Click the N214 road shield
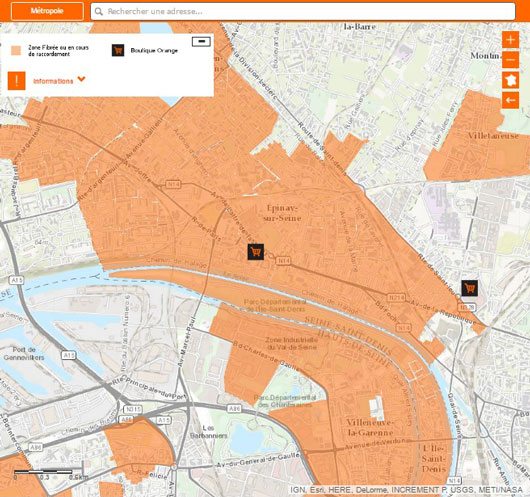 point(396,298)
